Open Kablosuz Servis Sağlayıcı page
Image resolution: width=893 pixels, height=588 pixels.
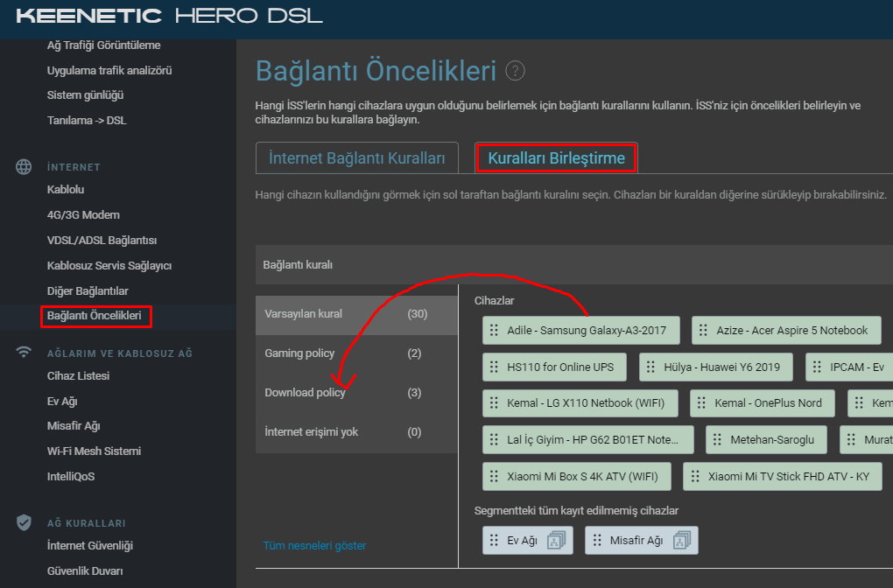pos(109,266)
